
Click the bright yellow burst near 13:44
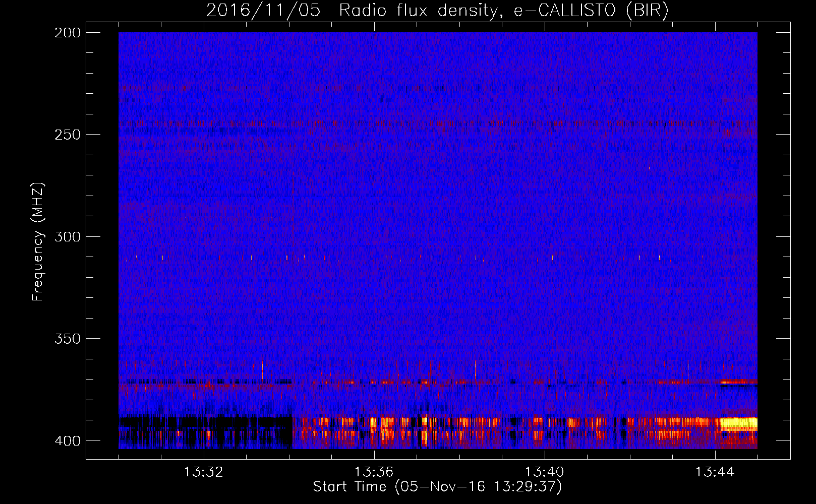click(x=739, y=423)
